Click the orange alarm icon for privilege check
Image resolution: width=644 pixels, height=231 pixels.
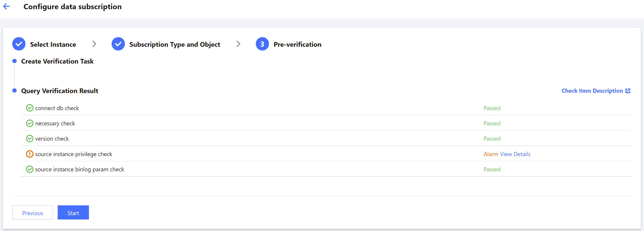[30, 154]
